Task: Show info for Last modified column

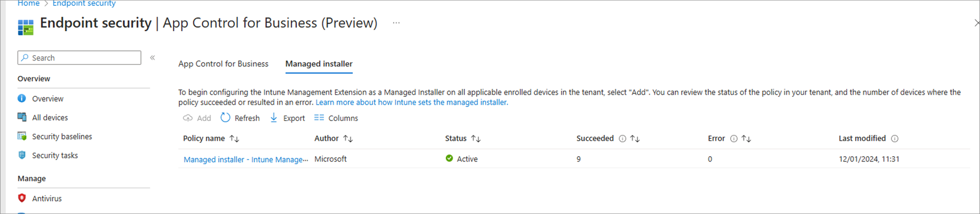Action: 895,139
